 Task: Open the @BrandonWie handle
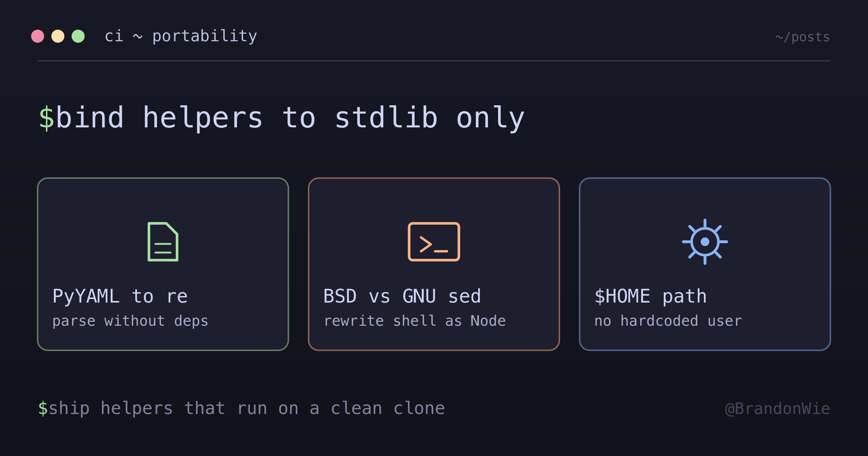point(778,409)
